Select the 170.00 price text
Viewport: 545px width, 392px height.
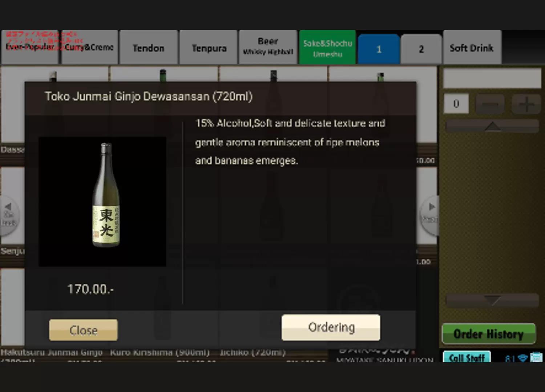pos(90,289)
